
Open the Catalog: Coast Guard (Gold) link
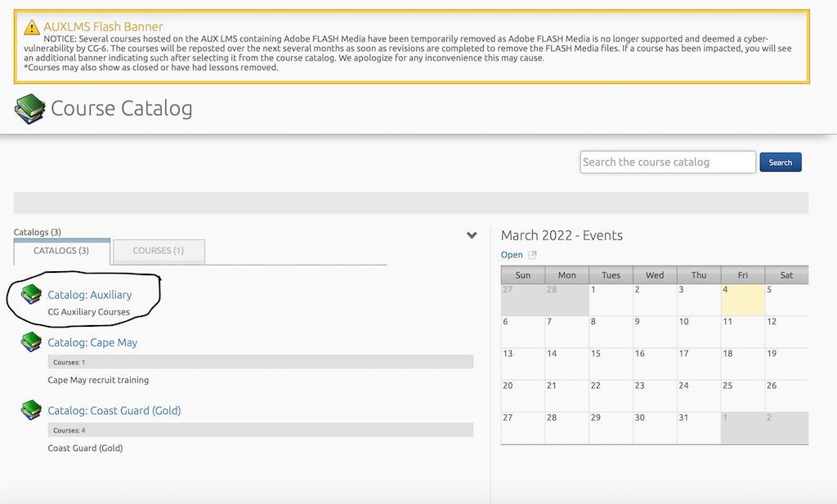pyautogui.click(x=114, y=410)
